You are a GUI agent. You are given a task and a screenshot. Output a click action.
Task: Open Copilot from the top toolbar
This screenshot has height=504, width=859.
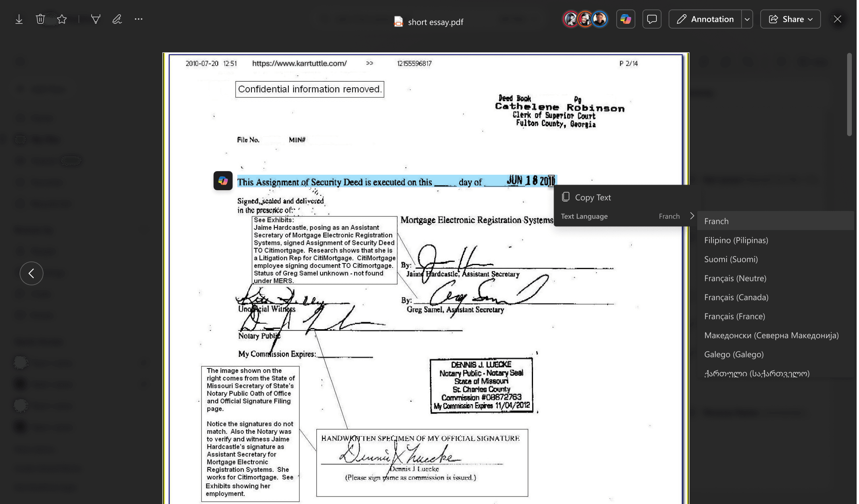(x=626, y=19)
